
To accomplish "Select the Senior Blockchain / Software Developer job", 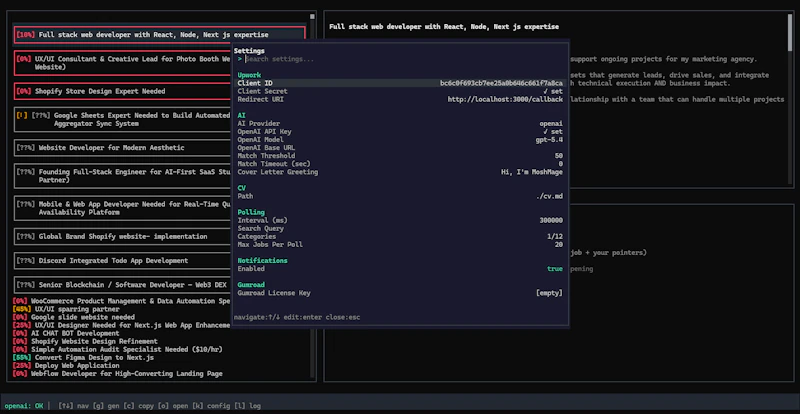I will coord(123,285).
